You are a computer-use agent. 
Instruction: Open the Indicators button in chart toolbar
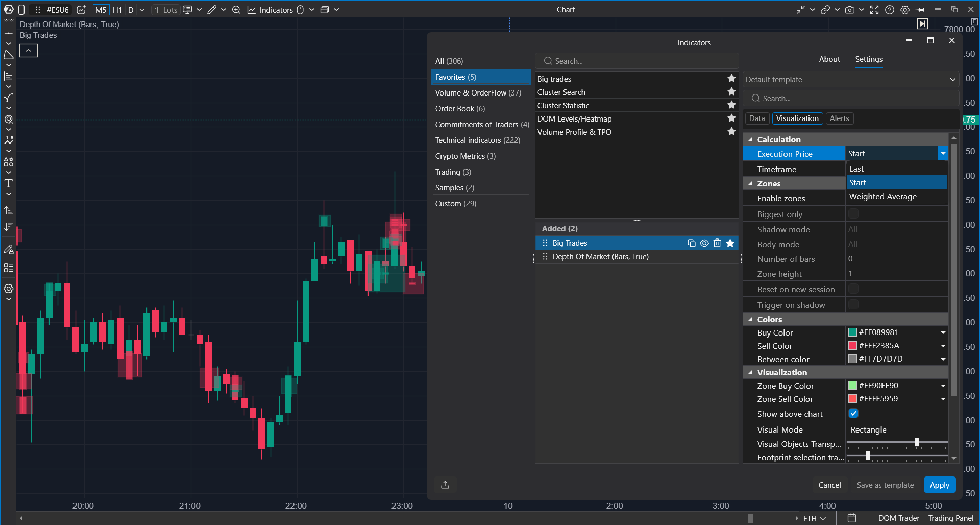pyautogui.click(x=270, y=10)
